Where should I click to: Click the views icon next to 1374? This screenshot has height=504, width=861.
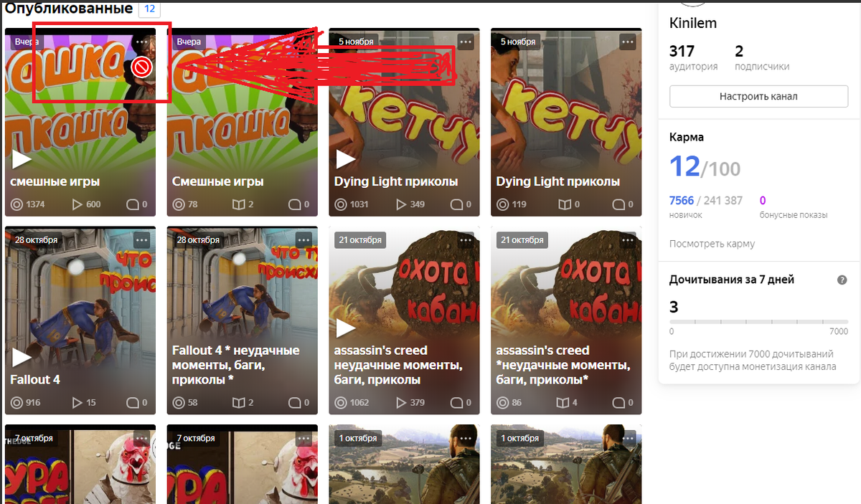(x=17, y=204)
